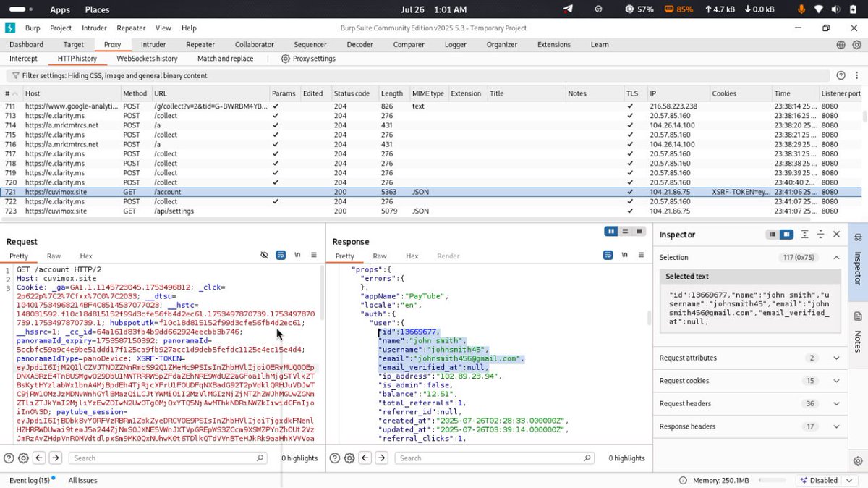The width and height of the screenshot is (868, 488).
Task: Switch to Intercept sub-tab
Action: [23, 59]
